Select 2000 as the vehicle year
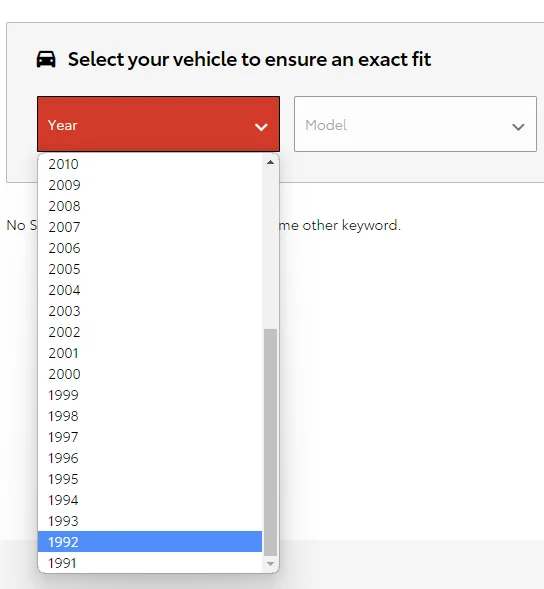 tap(150, 374)
